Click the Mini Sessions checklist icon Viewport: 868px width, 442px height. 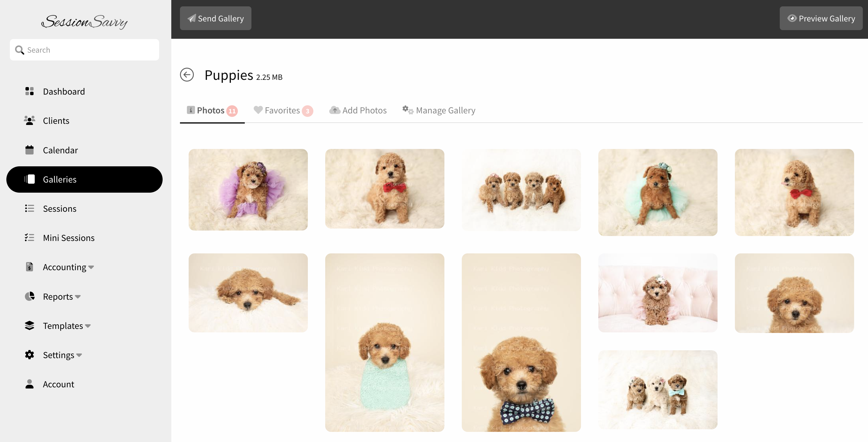coord(29,238)
